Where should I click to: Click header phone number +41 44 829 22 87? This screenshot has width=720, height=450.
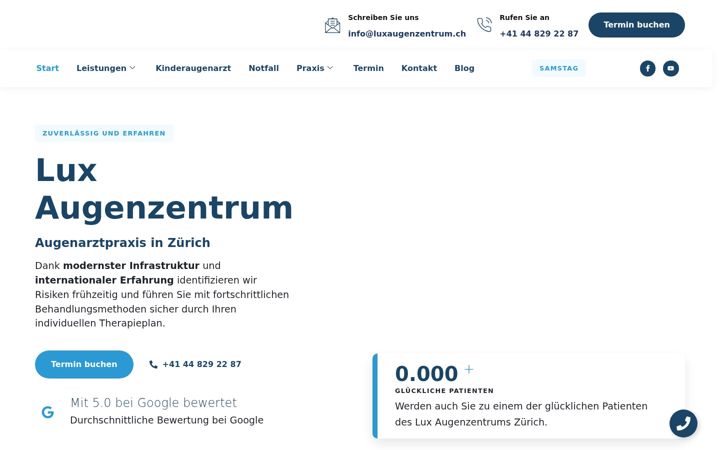(539, 34)
